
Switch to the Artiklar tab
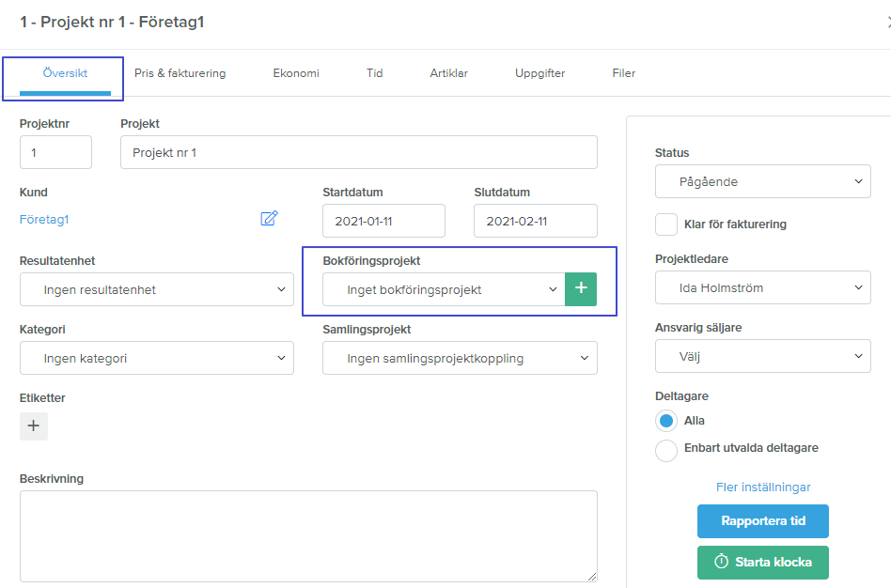[x=449, y=73]
